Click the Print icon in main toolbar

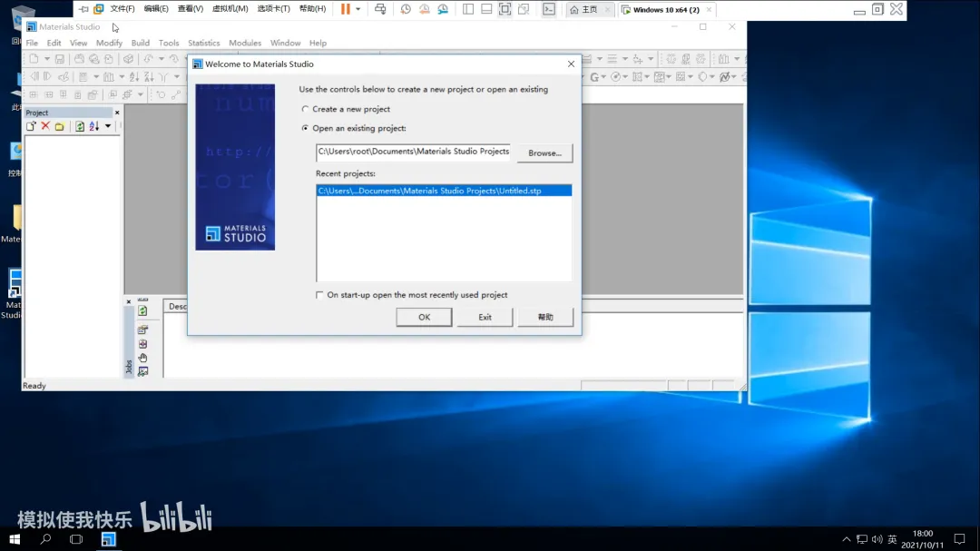pos(79,59)
